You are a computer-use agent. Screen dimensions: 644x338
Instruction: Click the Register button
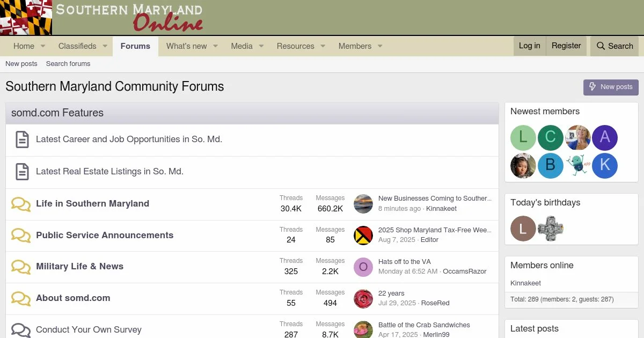click(x=566, y=46)
